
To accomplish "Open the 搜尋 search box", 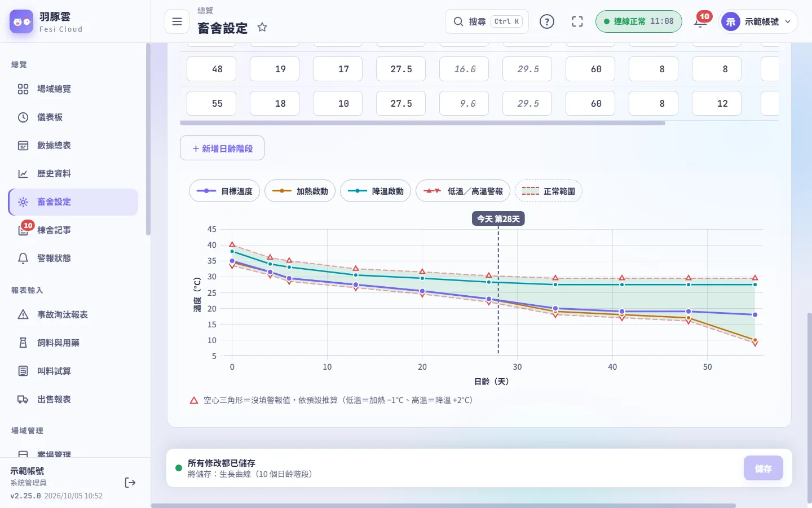I will click(x=487, y=21).
